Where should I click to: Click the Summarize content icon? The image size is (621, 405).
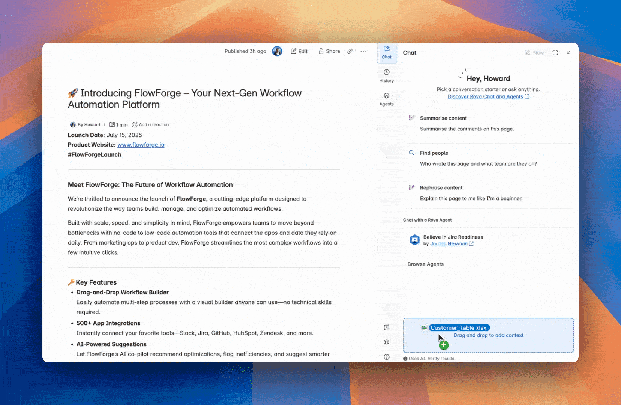412,118
